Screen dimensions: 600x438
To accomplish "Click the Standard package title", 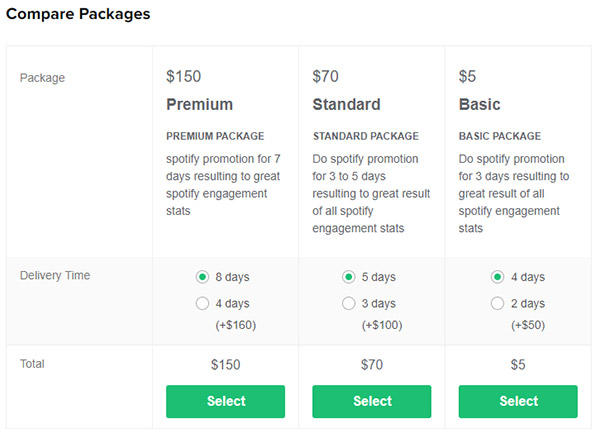I will click(346, 104).
